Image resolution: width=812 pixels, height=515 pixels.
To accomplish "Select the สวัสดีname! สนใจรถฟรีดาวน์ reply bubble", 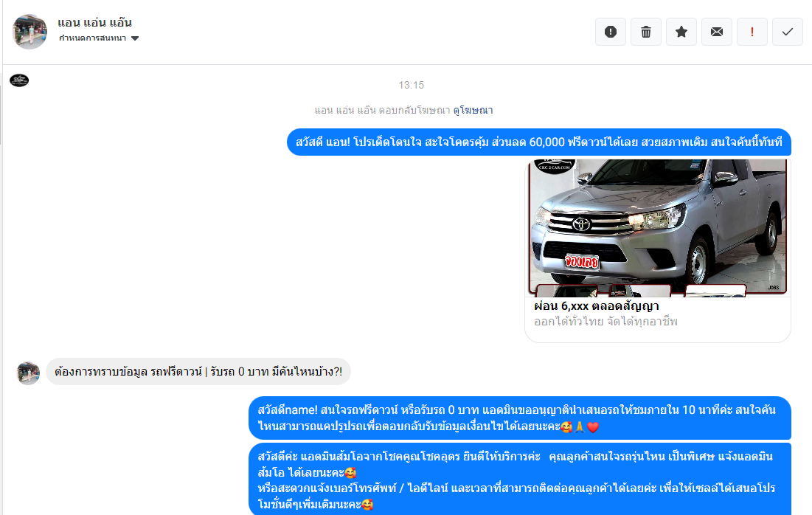I will point(520,418).
